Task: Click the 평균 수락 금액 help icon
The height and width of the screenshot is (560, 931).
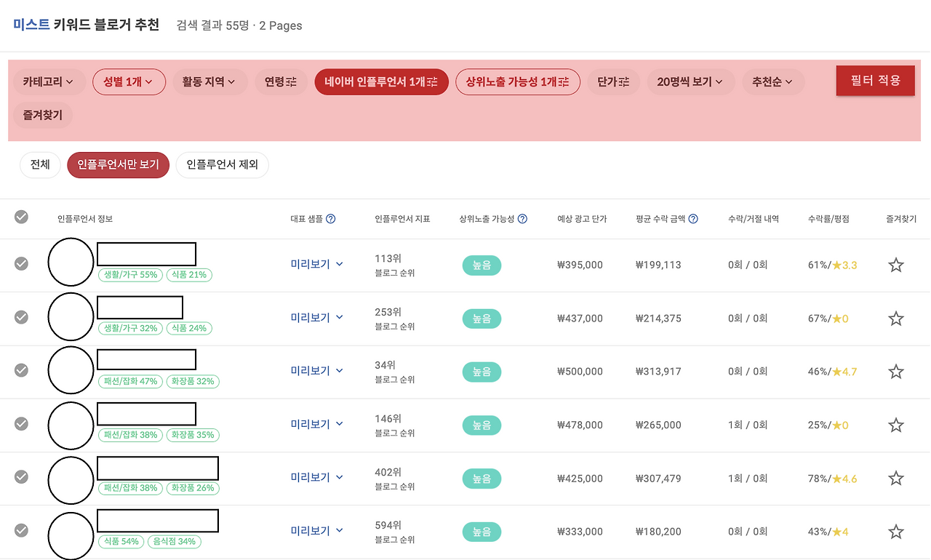Action: [x=692, y=219]
